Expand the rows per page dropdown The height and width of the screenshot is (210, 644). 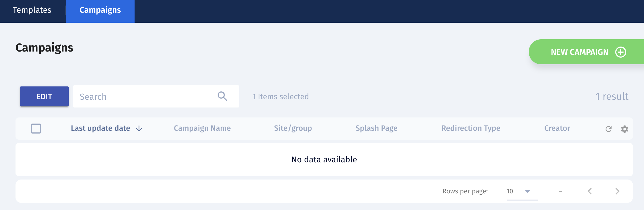click(527, 191)
